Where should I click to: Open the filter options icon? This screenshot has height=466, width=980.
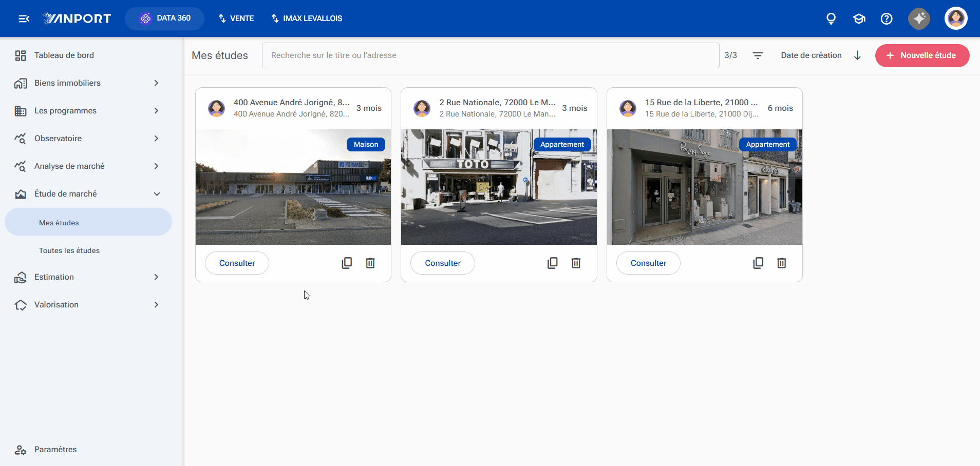point(758,55)
